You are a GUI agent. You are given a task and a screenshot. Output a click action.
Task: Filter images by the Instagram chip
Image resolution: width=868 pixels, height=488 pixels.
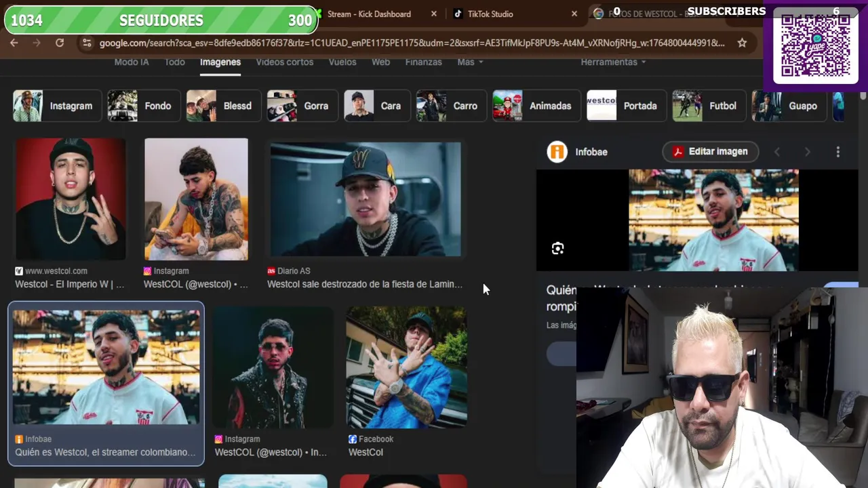click(x=56, y=106)
